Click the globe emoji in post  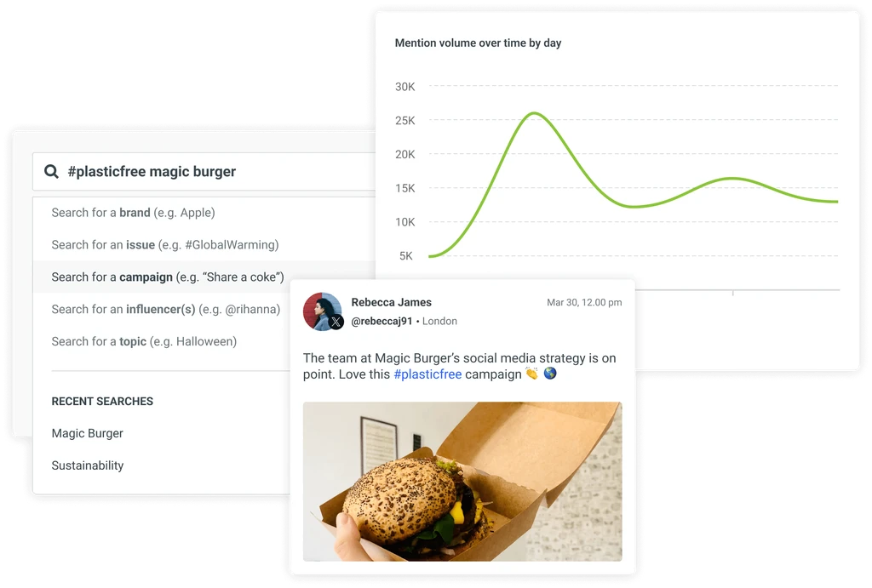[550, 374]
